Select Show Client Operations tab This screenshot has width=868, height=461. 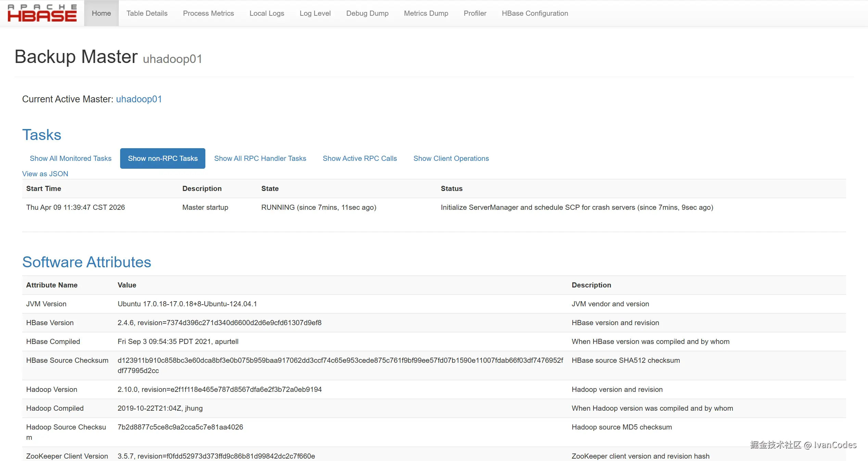tap(451, 158)
